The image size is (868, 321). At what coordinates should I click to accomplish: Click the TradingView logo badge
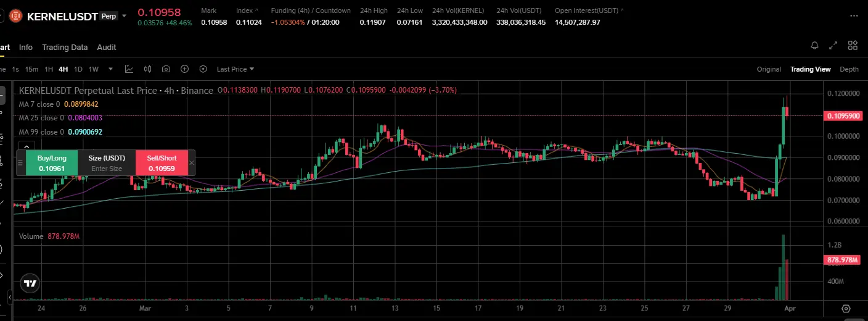click(30, 283)
